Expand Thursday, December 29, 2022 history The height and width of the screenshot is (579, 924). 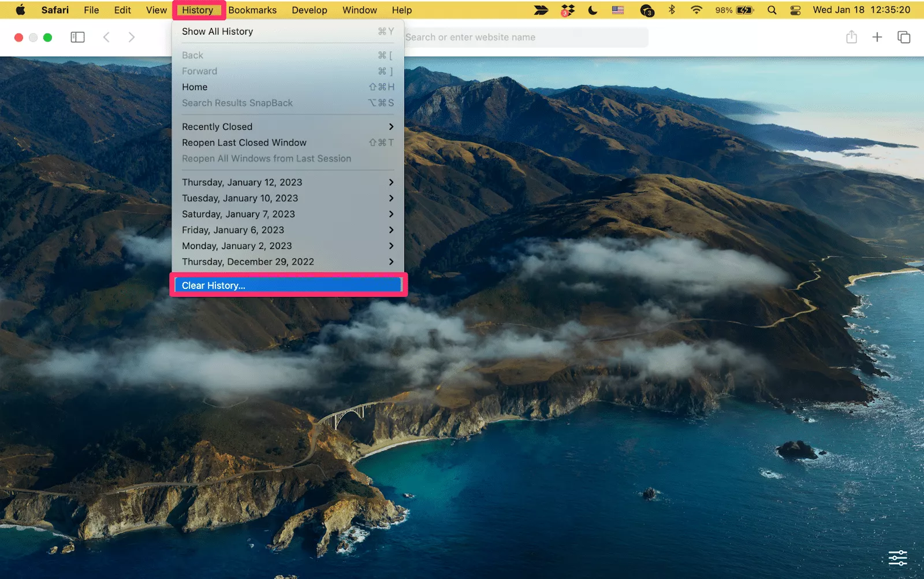coord(288,262)
